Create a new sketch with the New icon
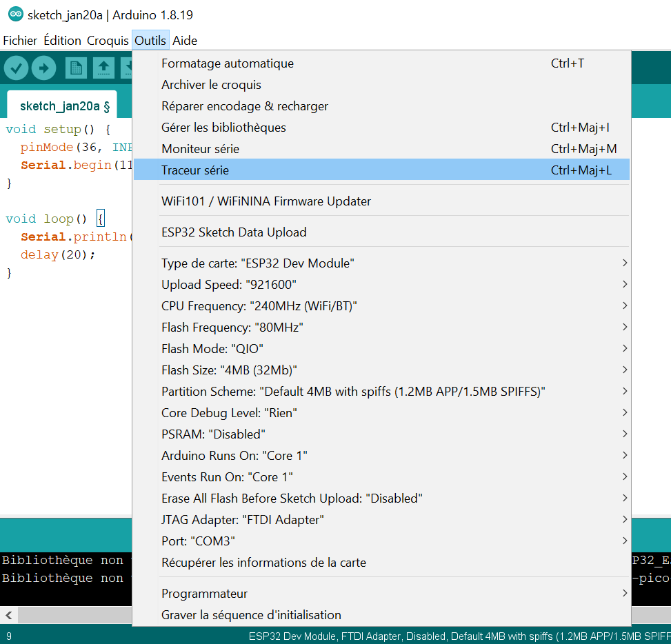671x644 pixels. tap(76, 68)
